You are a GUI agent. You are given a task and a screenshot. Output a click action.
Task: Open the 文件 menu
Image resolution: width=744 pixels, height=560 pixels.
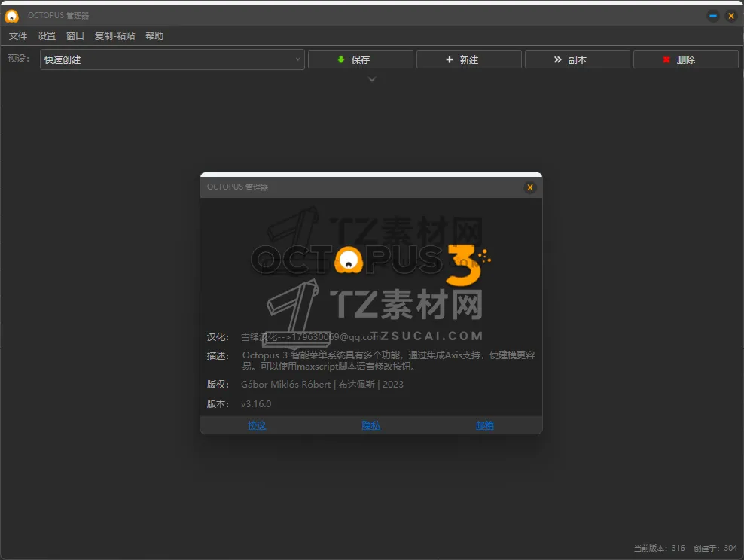pyautogui.click(x=18, y=35)
